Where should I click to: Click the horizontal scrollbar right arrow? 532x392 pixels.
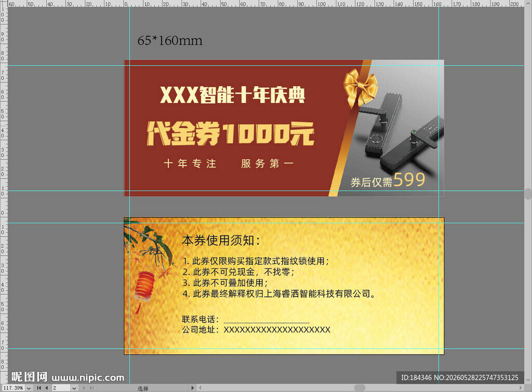click(x=521, y=388)
